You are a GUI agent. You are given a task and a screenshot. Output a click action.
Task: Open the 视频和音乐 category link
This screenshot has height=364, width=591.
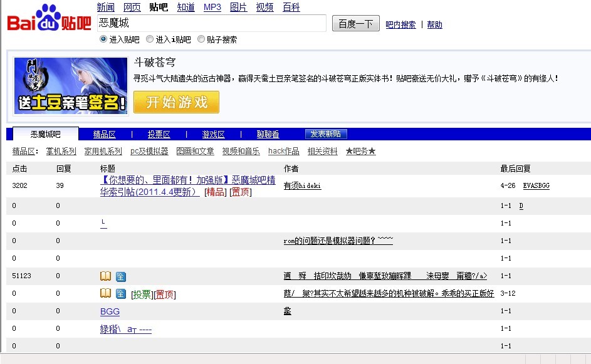coord(241,151)
